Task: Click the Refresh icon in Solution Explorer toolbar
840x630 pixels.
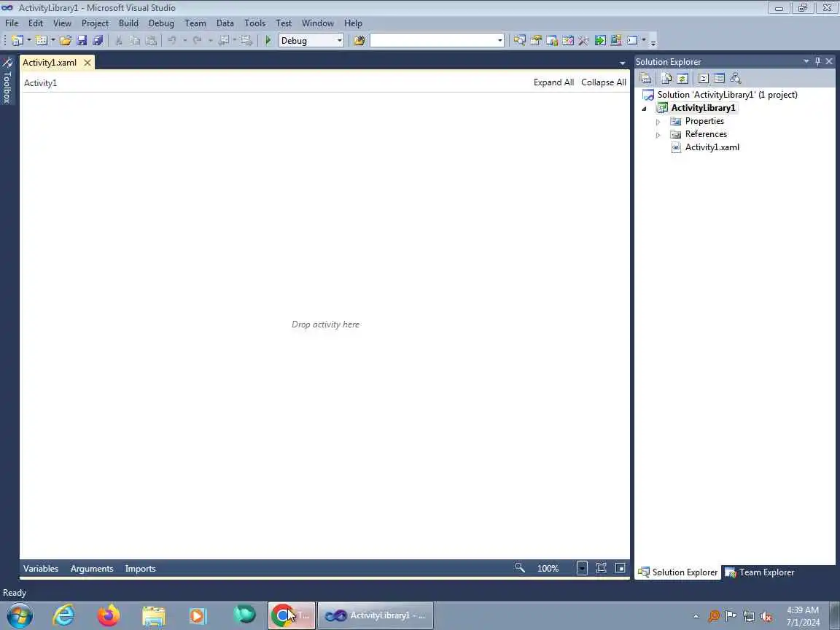Action: [x=682, y=78]
